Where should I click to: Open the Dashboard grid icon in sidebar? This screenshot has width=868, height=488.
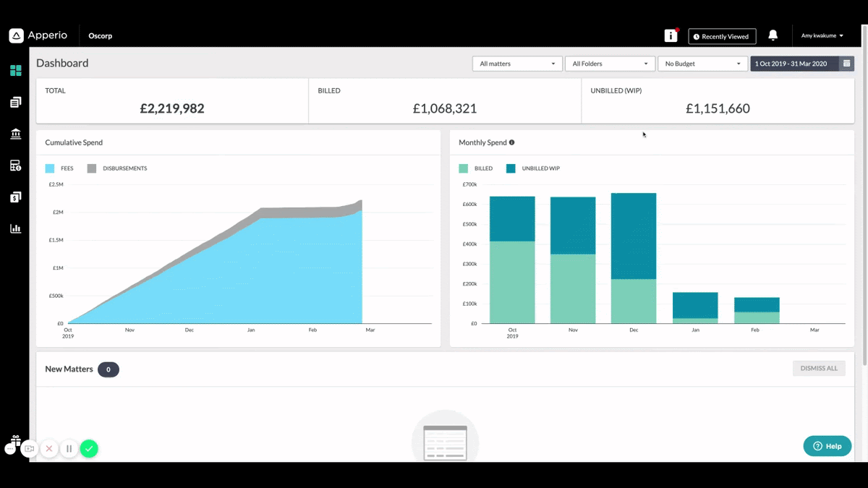15,71
